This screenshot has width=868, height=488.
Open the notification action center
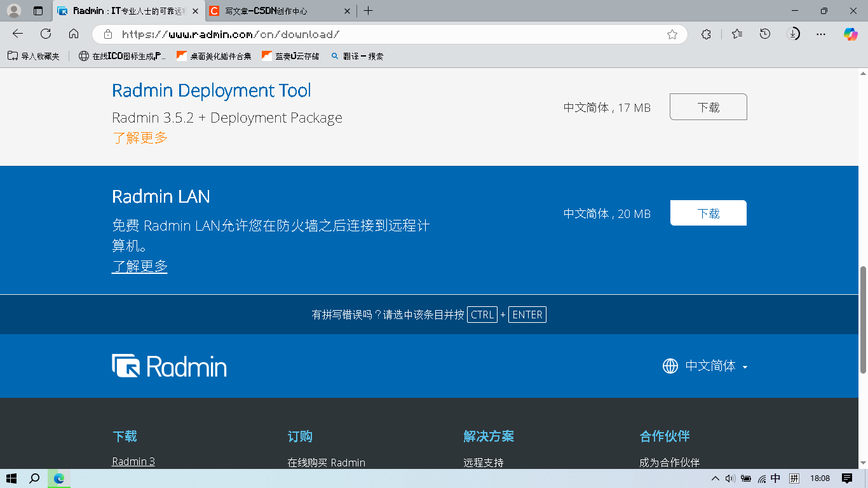(x=847, y=478)
